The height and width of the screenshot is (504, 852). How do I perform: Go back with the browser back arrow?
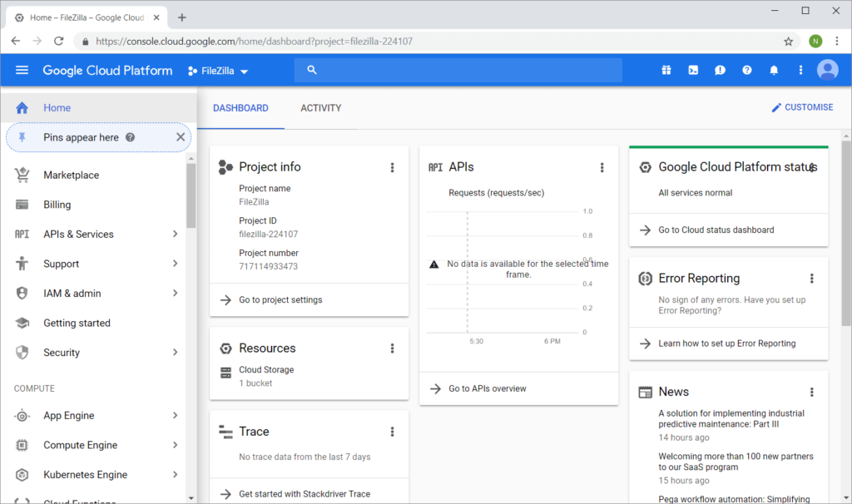[15, 42]
